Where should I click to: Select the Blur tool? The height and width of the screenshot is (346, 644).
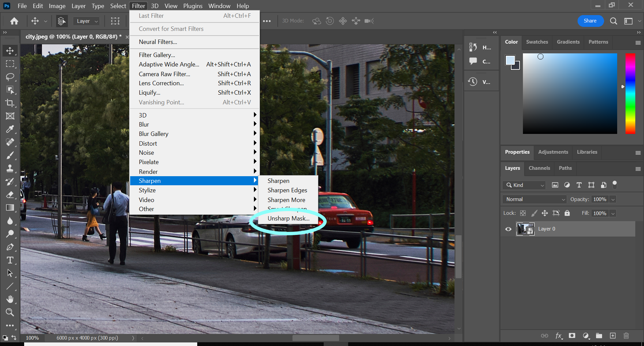tap(10, 221)
